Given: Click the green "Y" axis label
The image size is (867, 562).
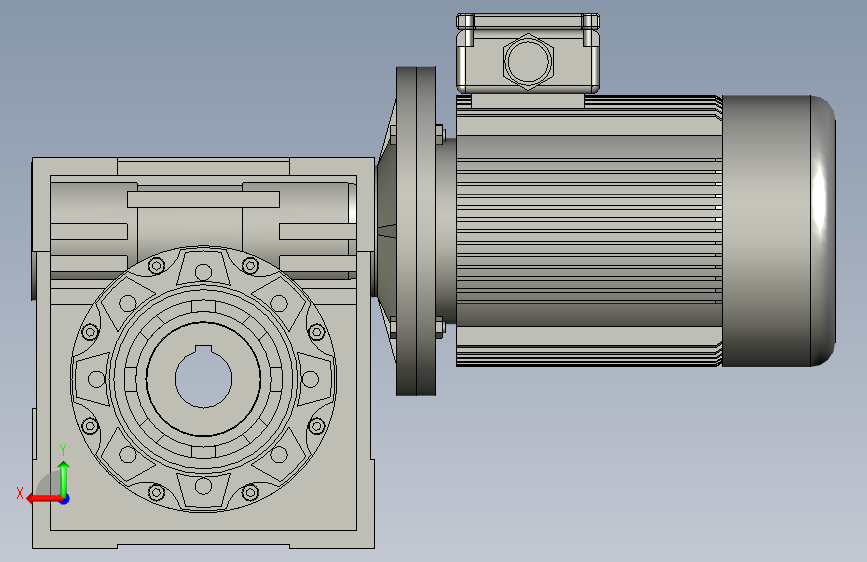Looking at the screenshot, I should click(x=63, y=450).
